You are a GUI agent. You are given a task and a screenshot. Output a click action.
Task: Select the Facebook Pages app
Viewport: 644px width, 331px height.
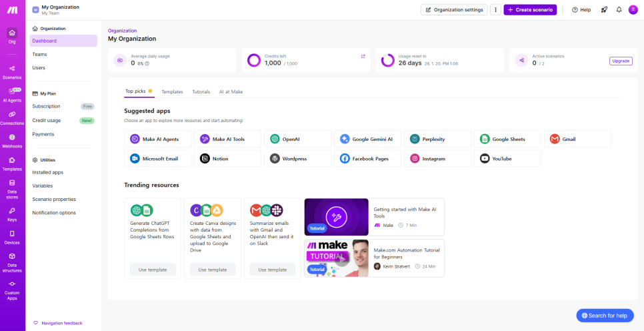[x=367, y=158]
